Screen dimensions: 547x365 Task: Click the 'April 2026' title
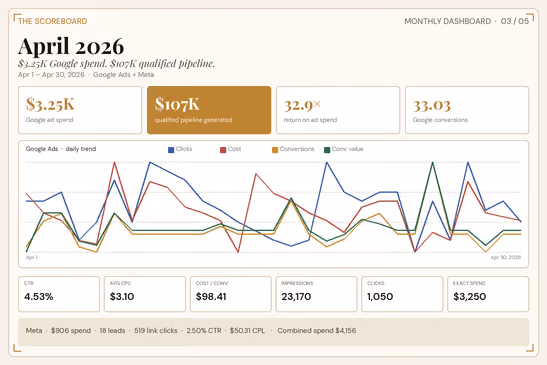(71, 46)
